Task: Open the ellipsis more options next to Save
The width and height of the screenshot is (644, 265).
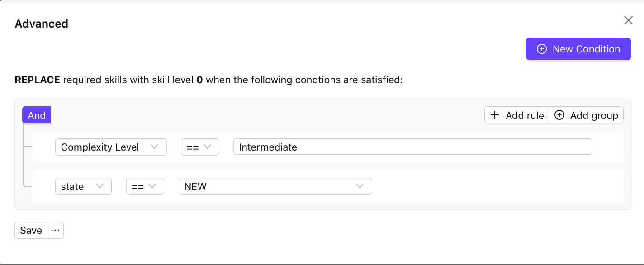Action: click(x=55, y=230)
